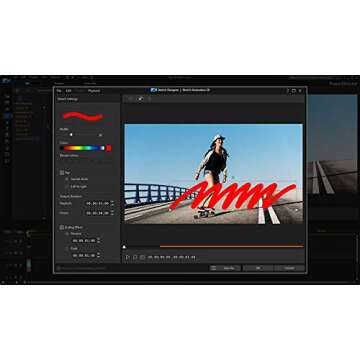This screenshot has height=360, width=360.
Task: Click the brush stroke preview sample
Action: pyautogui.click(x=83, y=116)
